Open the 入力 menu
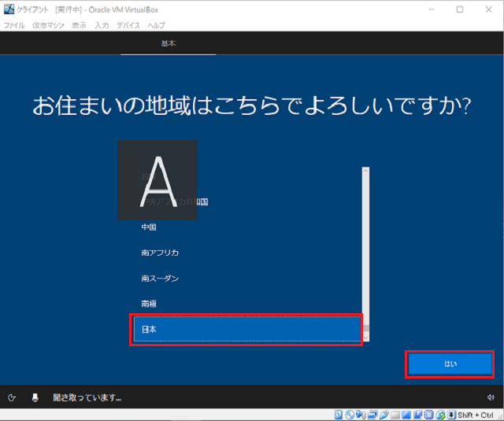Viewport: 504px width, 421px height. [102, 25]
